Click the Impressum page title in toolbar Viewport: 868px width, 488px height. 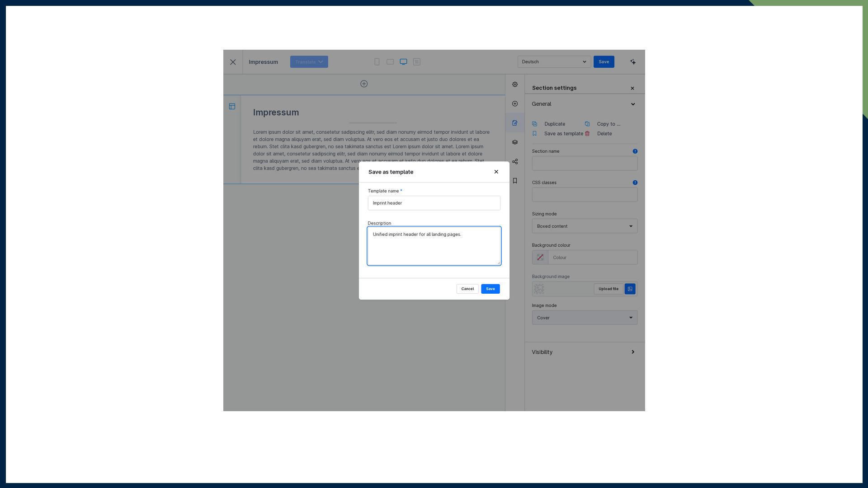click(x=263, y=62)
